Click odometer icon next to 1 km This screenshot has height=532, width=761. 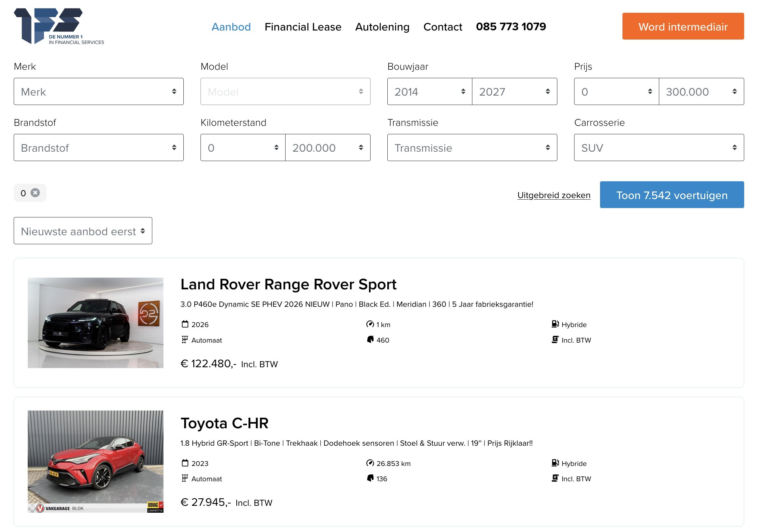(370, 324)
